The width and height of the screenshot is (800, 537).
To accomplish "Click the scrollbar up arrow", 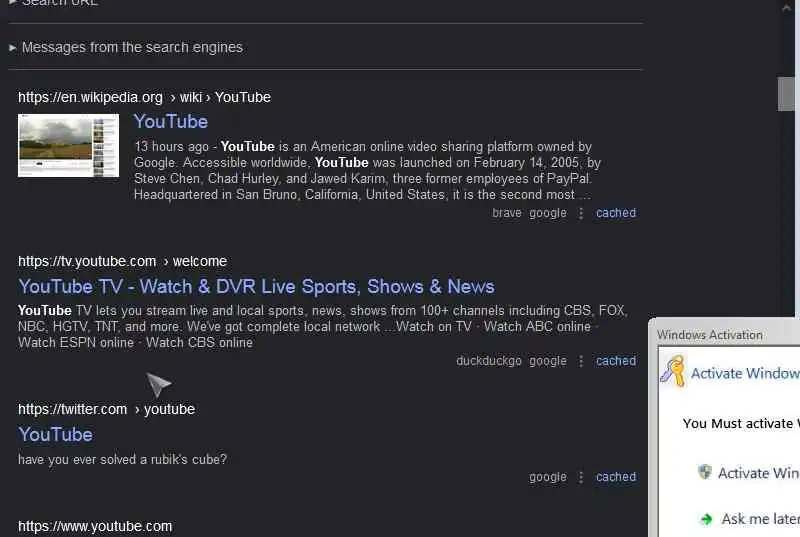I will coord(786,7).
